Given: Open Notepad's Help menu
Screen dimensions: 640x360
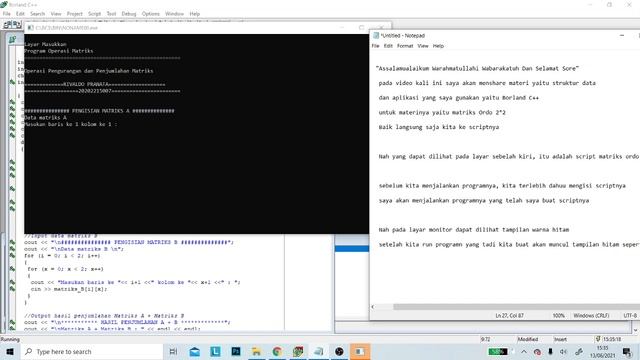Looking at the screenshot, I should [438, 46].
